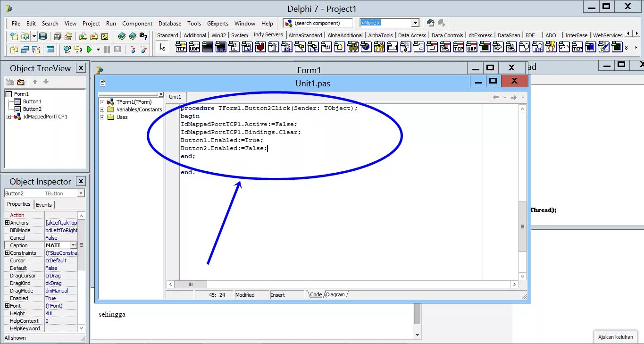Select the first TCP server component icon
The height and width of the screenshot is (344, 644).
pyautogui.click(x=181, y=47)
